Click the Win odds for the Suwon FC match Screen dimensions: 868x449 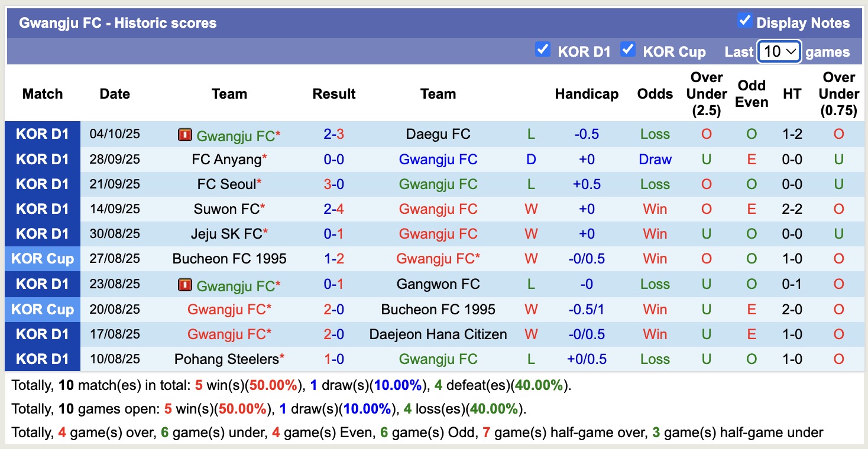point(654,209)
